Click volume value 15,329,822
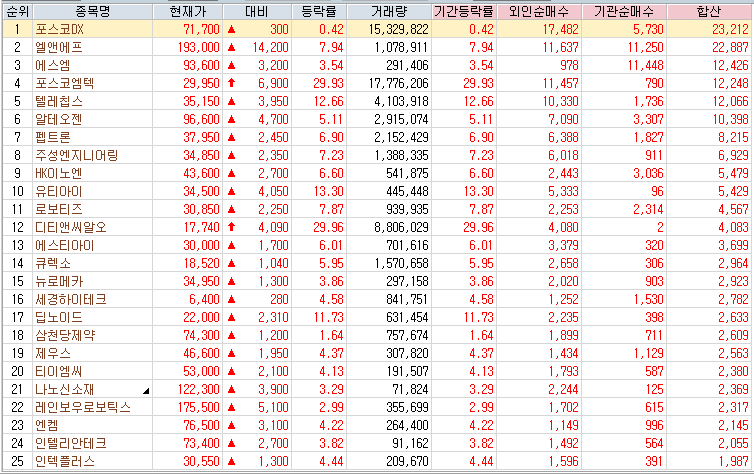This screenshot has width=754, height=474. (x=399, y=29)
